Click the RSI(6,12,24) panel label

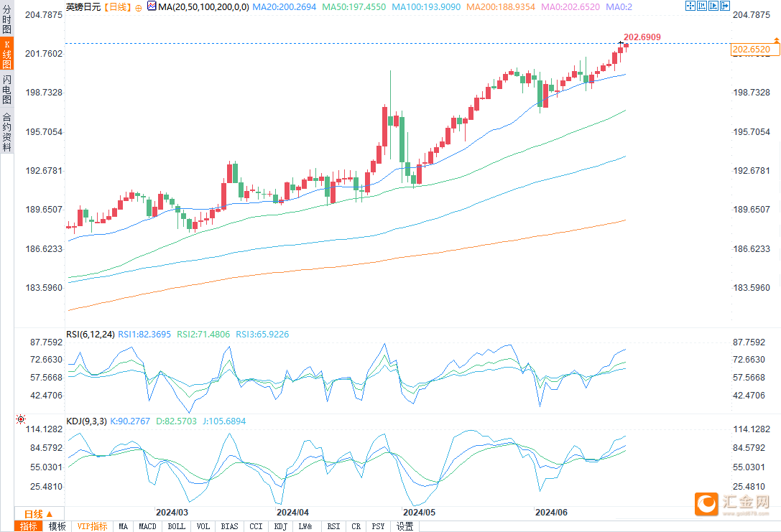click(x=90, y=335)
